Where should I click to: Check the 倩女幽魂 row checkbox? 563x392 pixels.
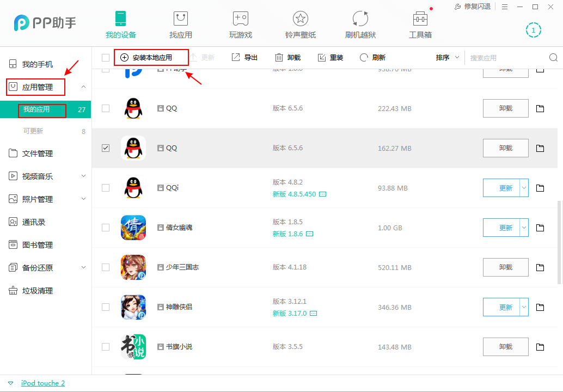[x=106, y=228]
